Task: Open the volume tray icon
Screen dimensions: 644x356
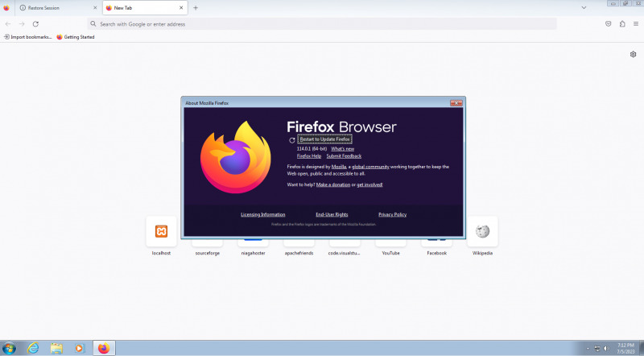Action: [x=606, y=349]
